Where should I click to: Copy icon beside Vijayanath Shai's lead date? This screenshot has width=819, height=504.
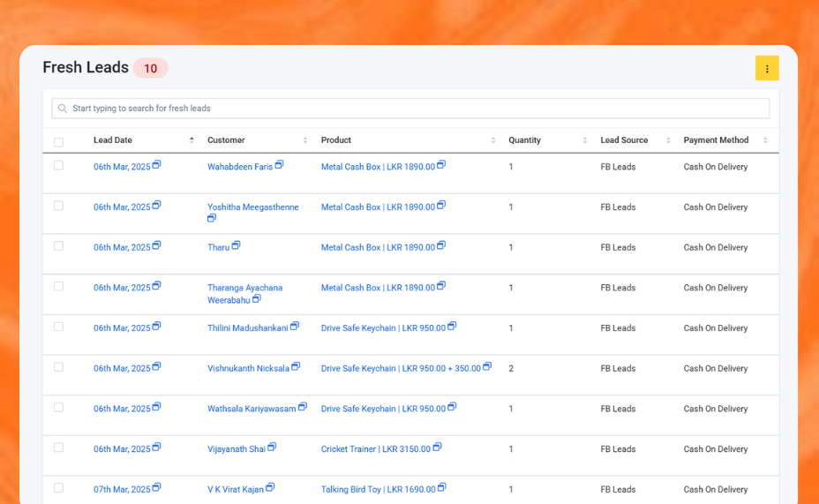[x=157, y=448]
